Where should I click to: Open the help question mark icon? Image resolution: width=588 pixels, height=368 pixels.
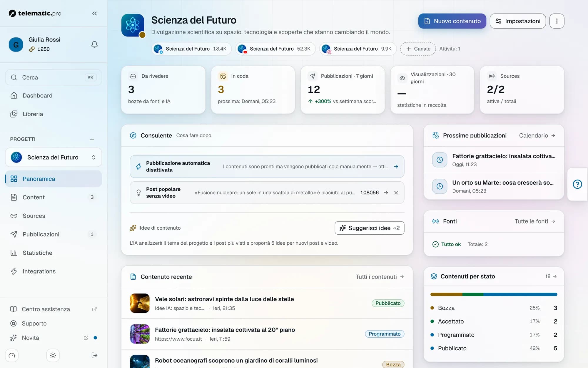[577, 184]
